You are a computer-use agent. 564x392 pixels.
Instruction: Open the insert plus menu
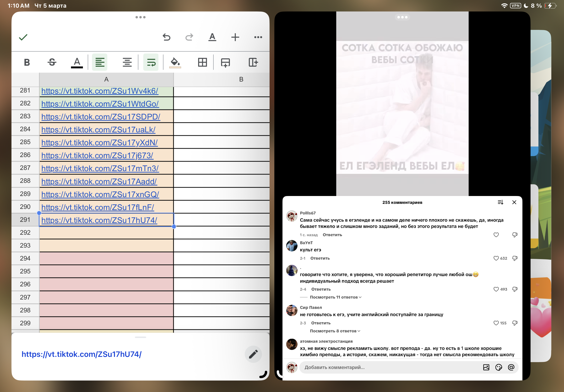235,37
